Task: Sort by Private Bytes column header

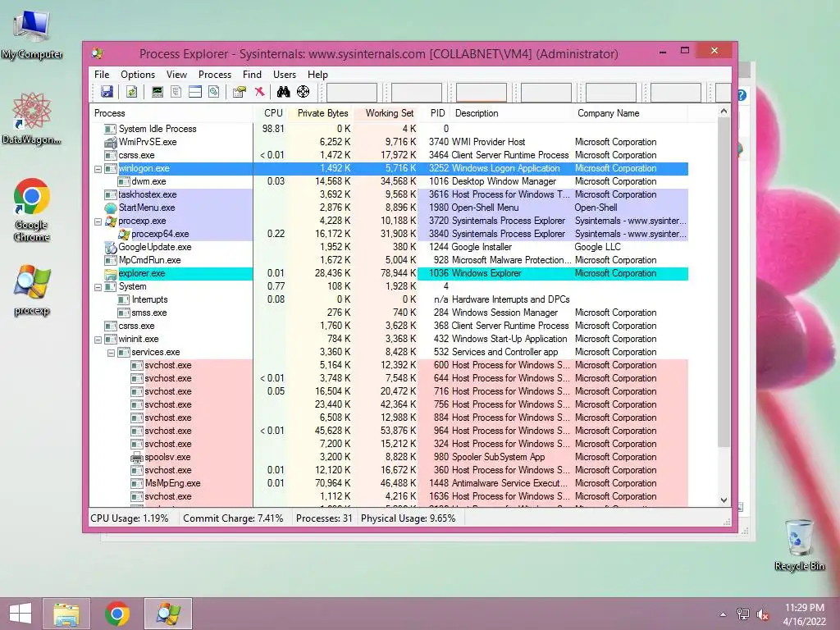Action: coord(322,113)
